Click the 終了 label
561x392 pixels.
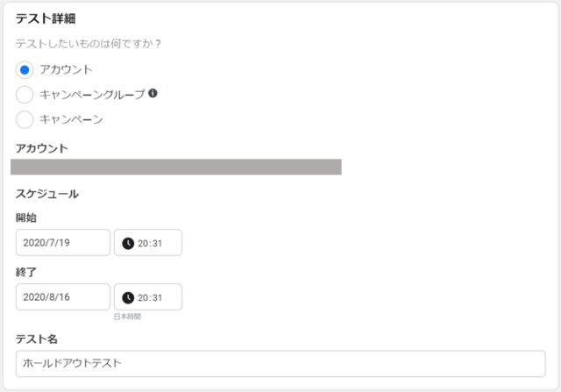tap(26, 272)
